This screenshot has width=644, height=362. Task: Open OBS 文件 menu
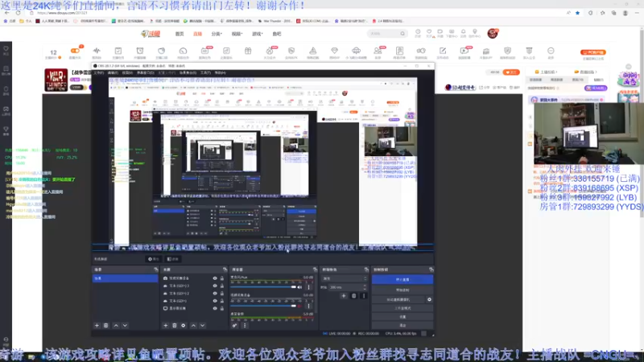[99, 72]
